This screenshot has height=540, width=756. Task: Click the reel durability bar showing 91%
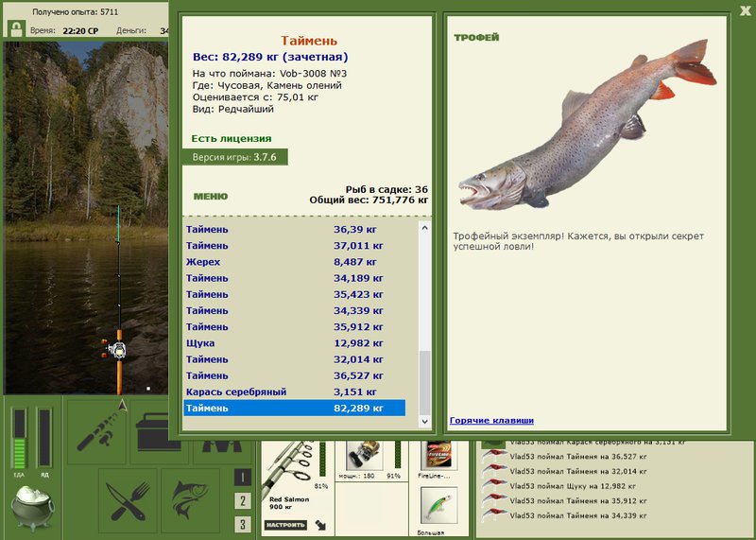[398, 455]
